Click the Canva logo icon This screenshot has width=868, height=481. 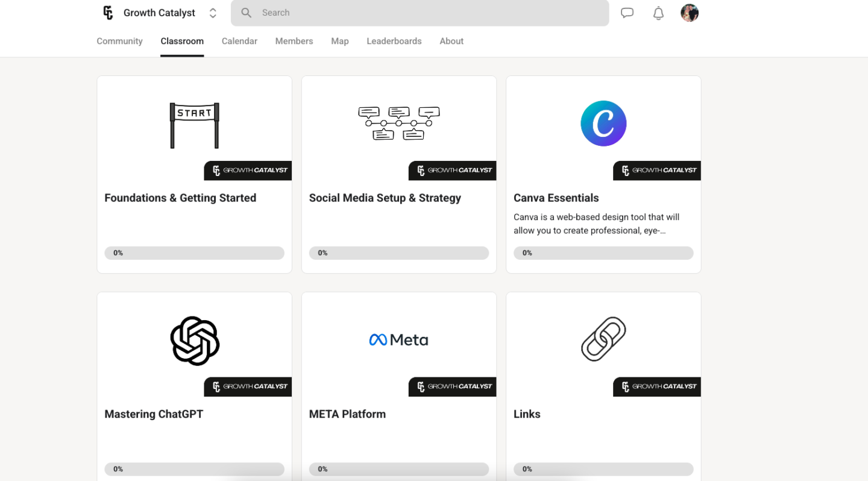pyautogui.click(x=603, y=123)
